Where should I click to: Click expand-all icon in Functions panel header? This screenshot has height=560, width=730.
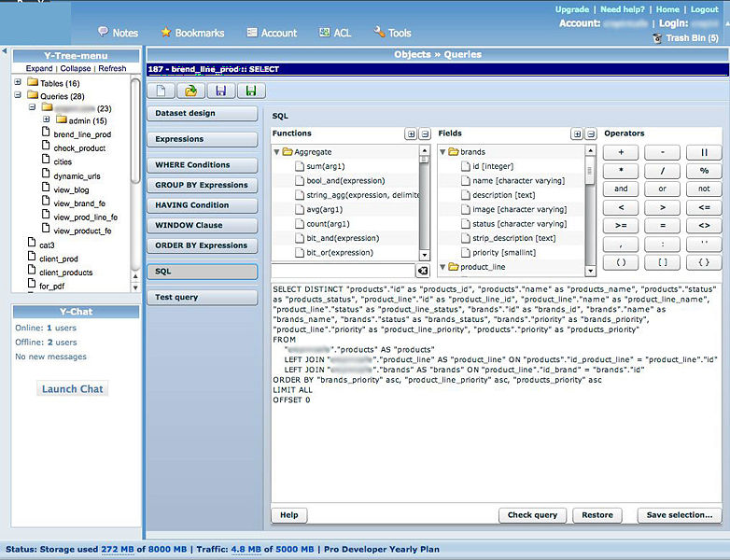(411, 134)
